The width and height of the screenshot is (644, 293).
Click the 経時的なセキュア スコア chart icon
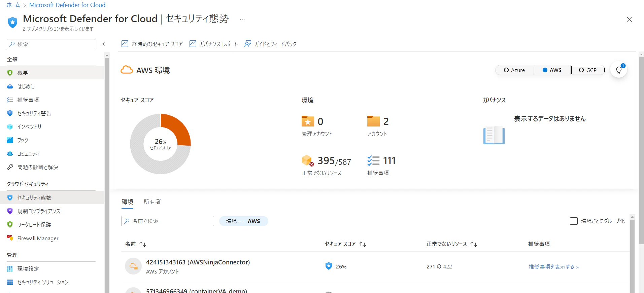click(x=125, y=44)
